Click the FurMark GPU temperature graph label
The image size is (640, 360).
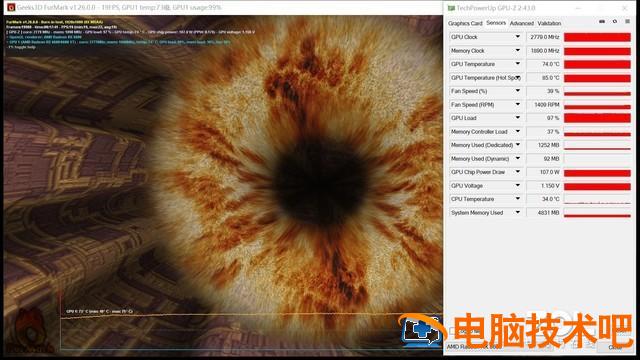(x=100, y=311)
